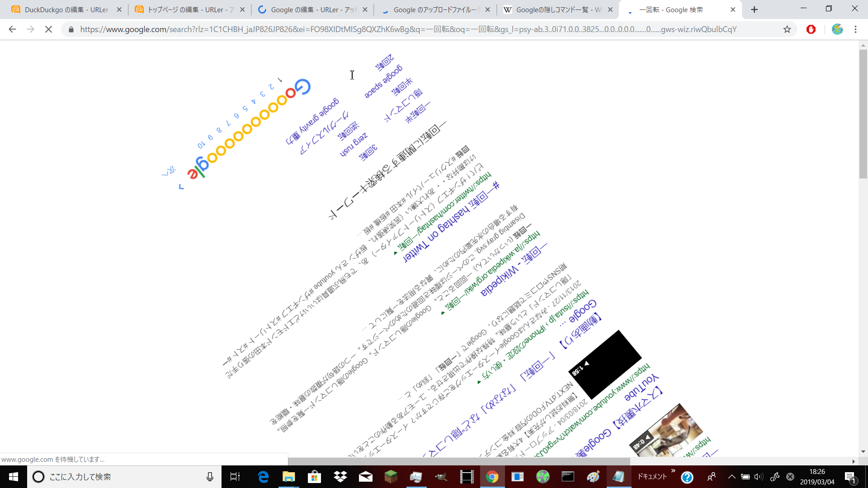Stop loading this page
868x488 pixels.
pos(48,29)
